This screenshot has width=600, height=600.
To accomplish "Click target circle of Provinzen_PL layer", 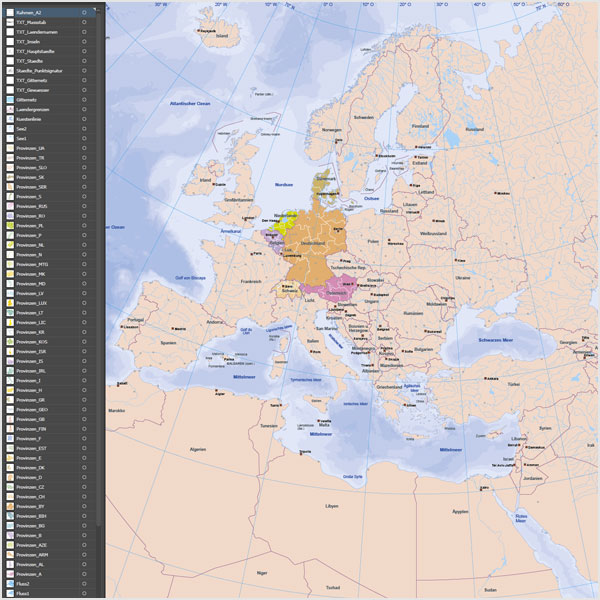I will [84, 226].
